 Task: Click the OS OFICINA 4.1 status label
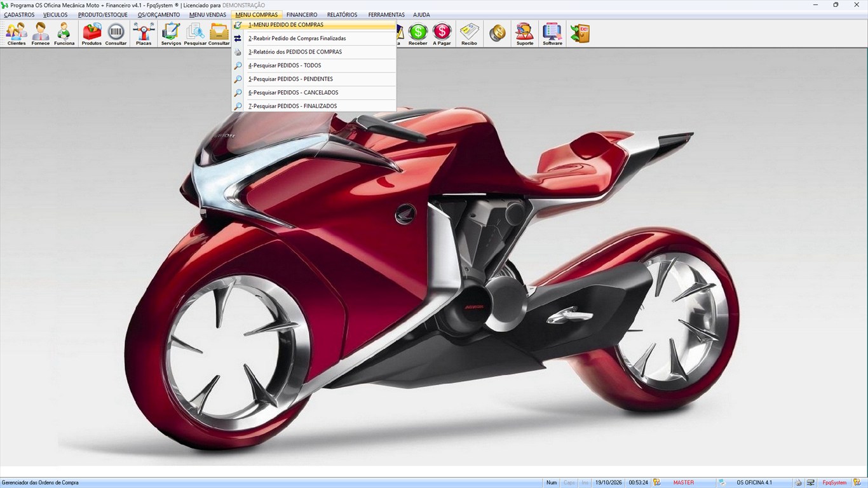754,483
